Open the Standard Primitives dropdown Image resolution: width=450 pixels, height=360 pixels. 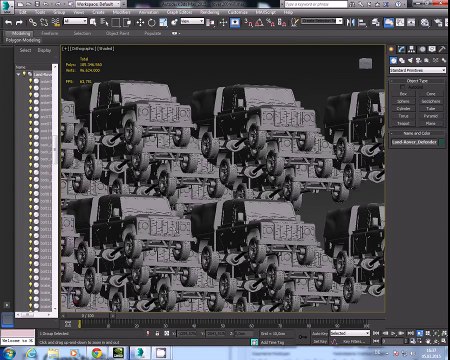[x=418, y=70]
